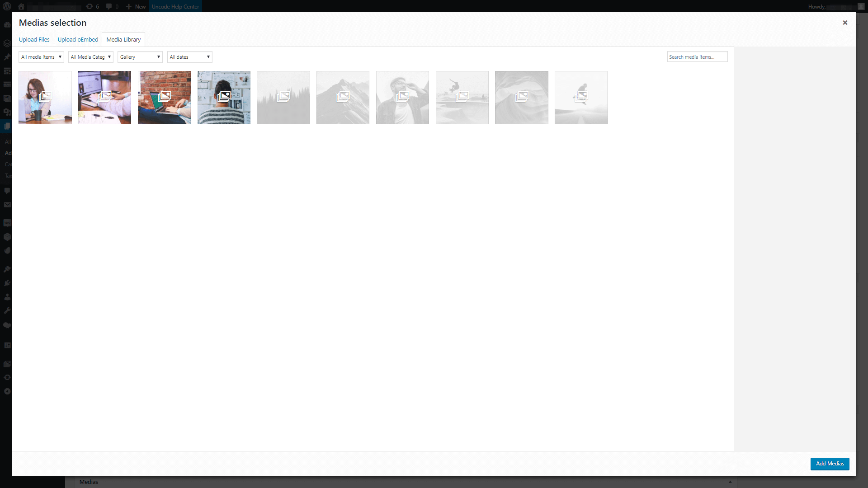Select the brick wall background thumbnail

click(164, 97)
